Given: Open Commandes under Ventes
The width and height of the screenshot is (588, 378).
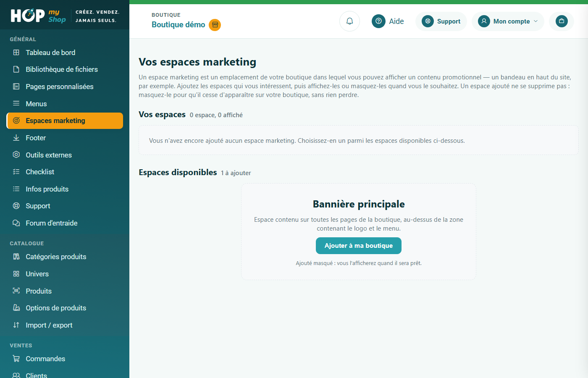Looking at the screenshot, I should click(x=65, y=359).
